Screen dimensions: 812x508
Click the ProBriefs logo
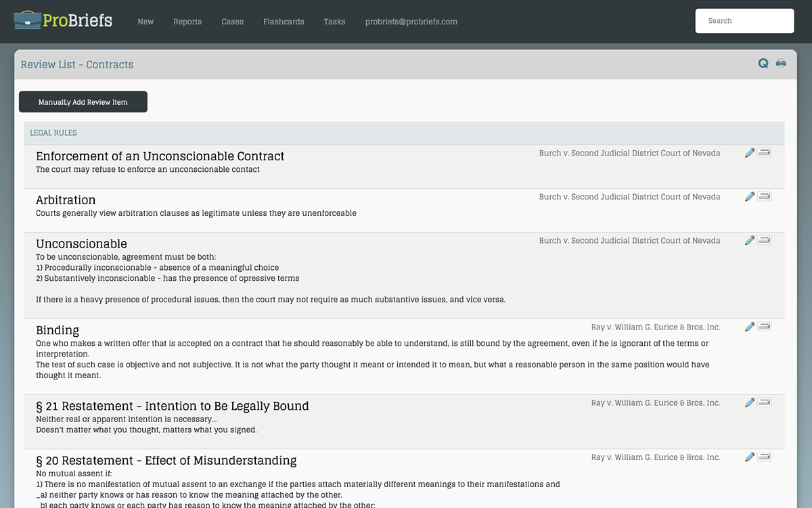click(62, 20)
